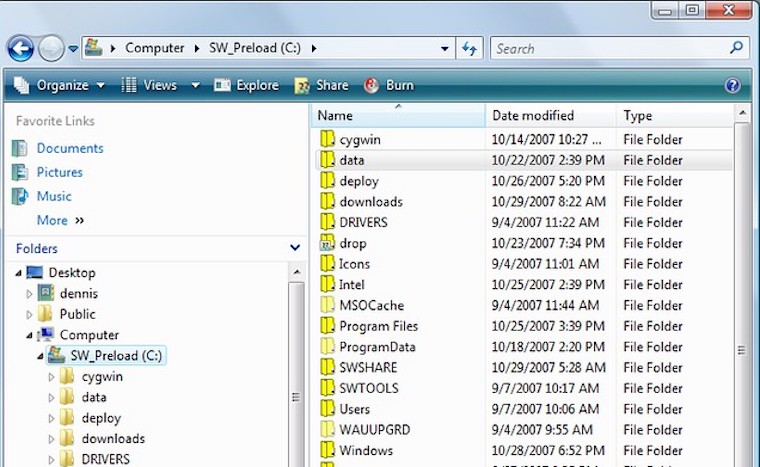
Task: Open the address bar history dropdown
Action: click(444, 48)
